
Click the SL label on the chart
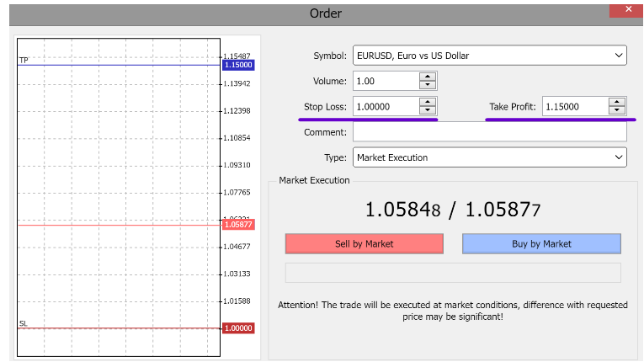pyautogui.click(x=24, y=323)
